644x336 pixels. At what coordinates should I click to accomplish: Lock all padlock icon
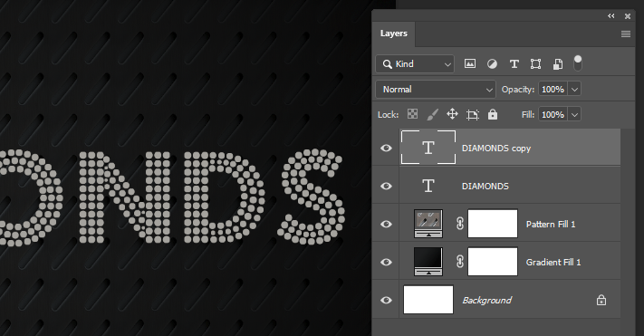tap(493, 114)
